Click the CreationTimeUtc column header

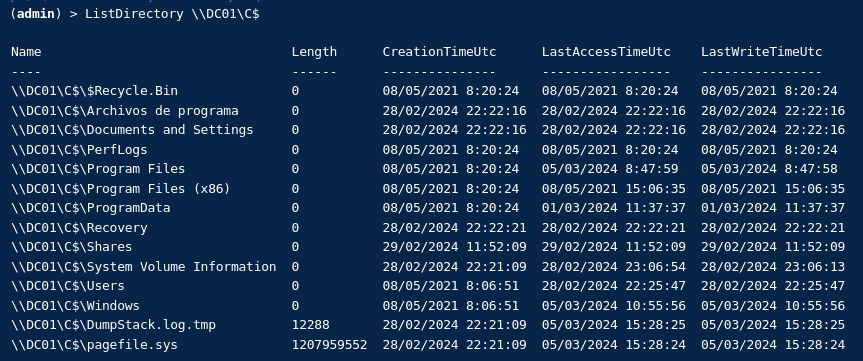click(439, 52)
